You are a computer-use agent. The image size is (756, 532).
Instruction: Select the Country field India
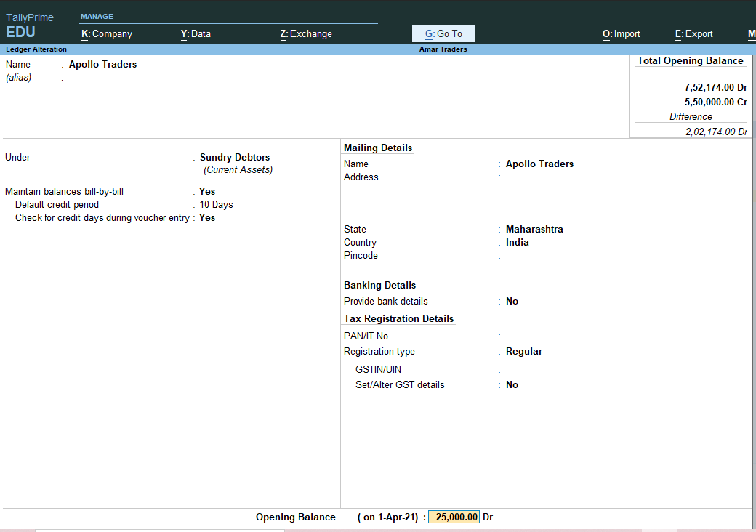tap(517, 242)
